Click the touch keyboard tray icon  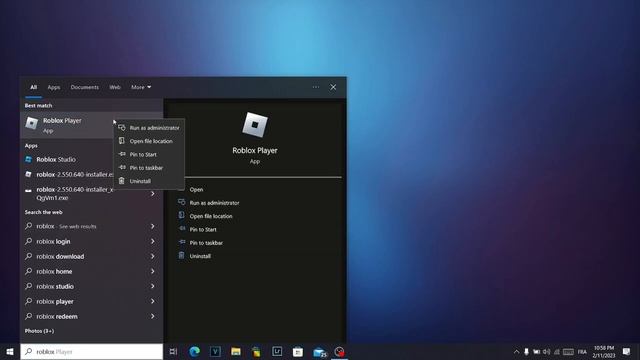[568, 351]
